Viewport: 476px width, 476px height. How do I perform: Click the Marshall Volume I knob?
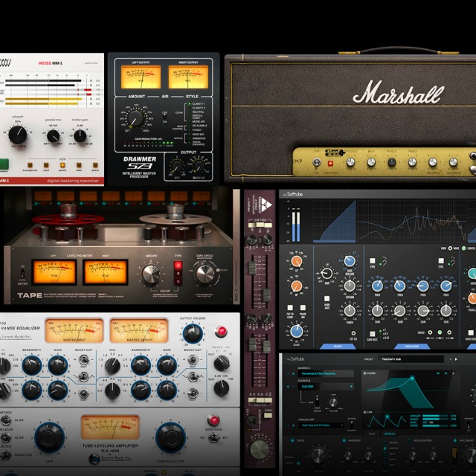433,162
